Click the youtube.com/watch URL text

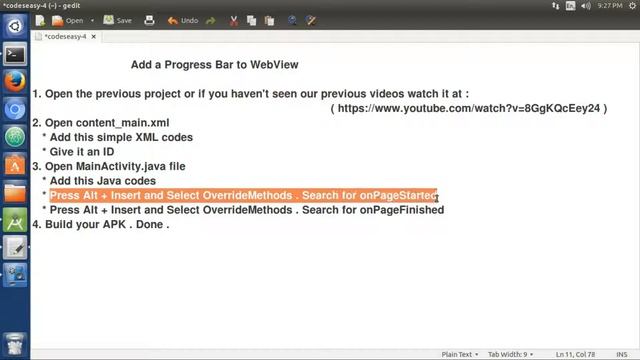[x=469, y=108]
